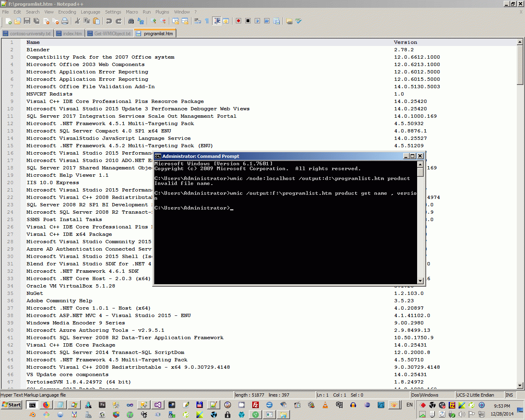The width and height of the screenshot is (525, 420).
Task: Open the Language menu
Action: pos(90,12)
